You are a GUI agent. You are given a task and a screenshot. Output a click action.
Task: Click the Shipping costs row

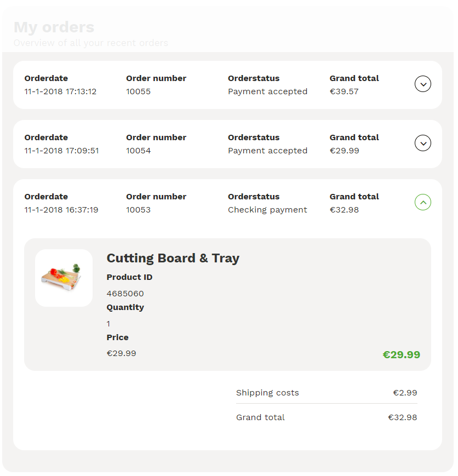tap(267, 393)
